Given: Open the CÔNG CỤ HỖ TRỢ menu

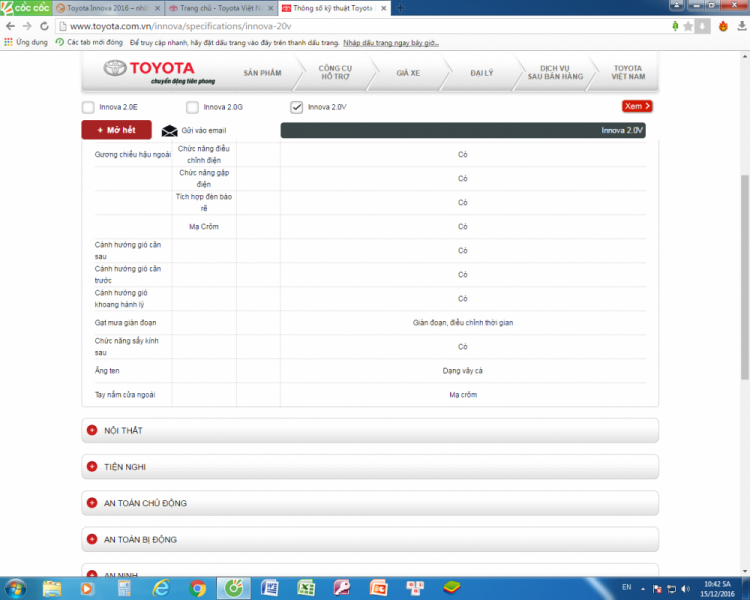Looking at the screenshot, I should (335, 72).
